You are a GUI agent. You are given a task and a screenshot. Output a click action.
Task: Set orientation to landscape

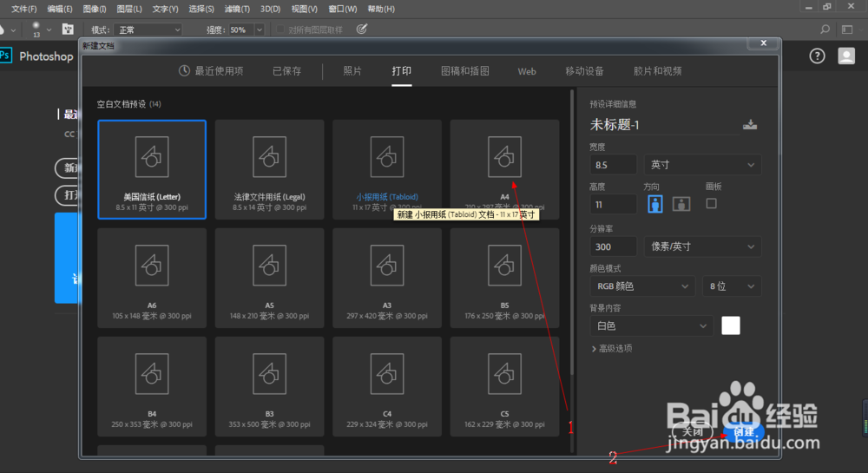(681, 204)
